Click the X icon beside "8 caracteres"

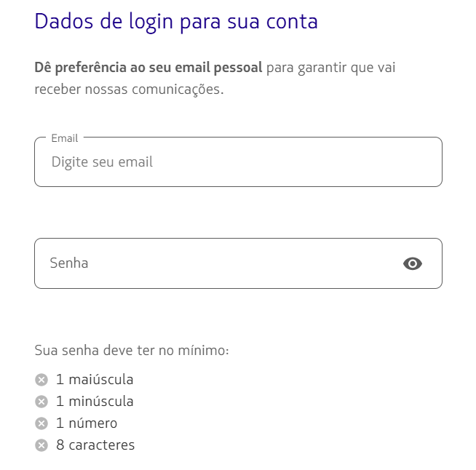tap(41, 445)
